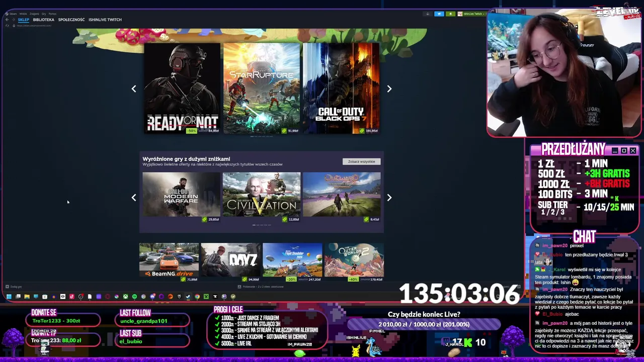Viewport: 644px width, 362px height.
Task: Go back with the Steam back arrow
Action: pos(7,20)
